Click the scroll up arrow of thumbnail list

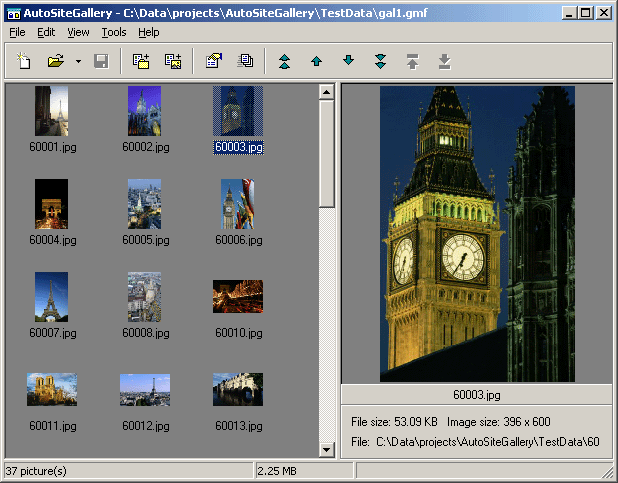325,92
